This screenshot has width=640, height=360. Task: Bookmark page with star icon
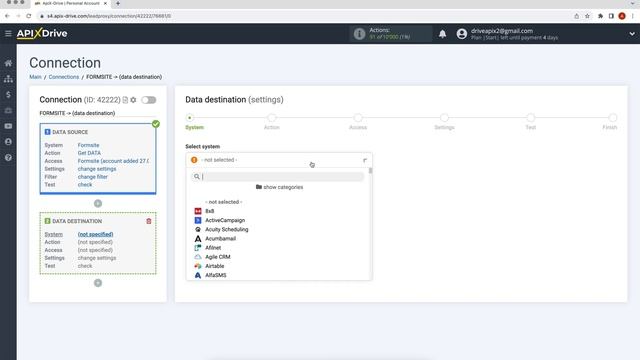[x=587, y=16]
